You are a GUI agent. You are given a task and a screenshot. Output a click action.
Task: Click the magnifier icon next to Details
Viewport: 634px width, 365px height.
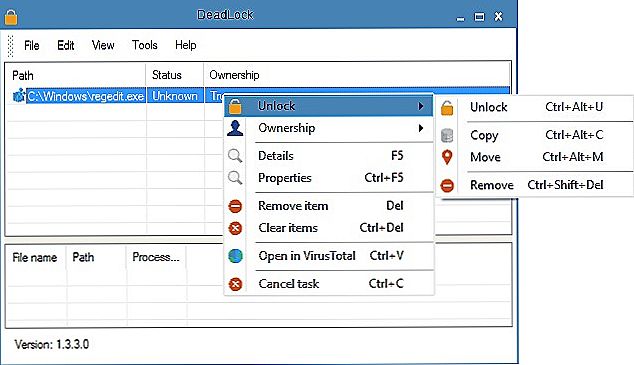235,156
